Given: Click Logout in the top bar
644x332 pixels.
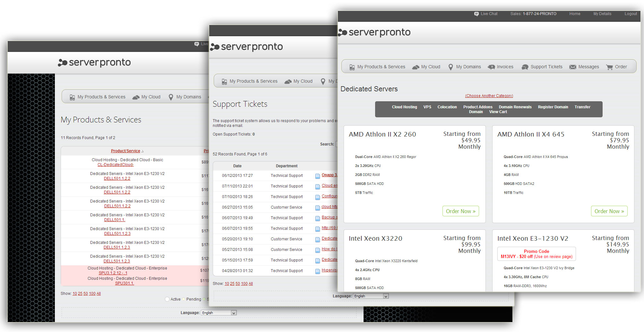Looking at the screenshot, I should point(631,14).
